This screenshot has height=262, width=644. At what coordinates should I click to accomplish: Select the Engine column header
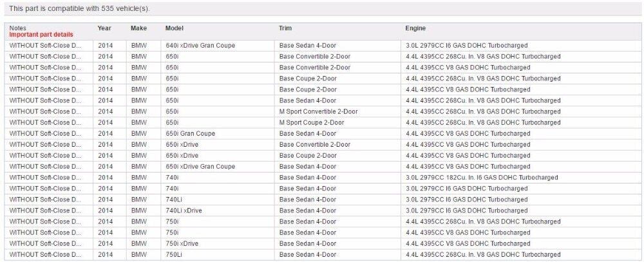coord(415,28)
